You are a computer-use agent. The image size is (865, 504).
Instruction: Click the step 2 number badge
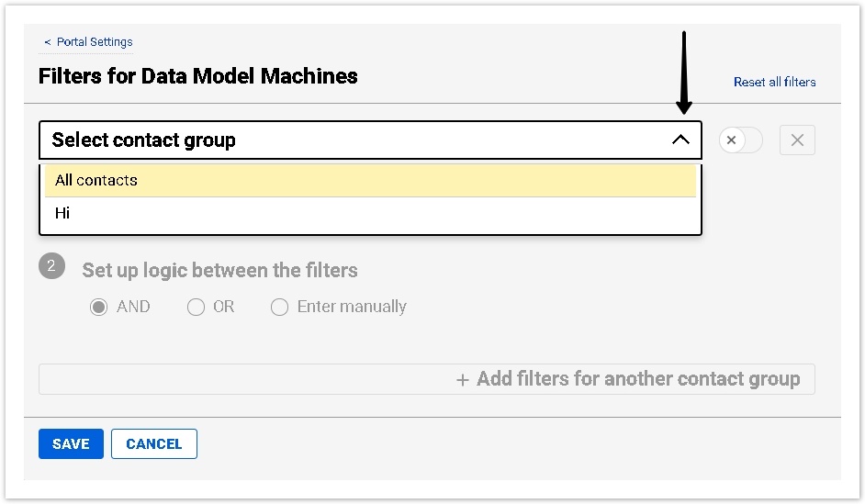(52, 267)
